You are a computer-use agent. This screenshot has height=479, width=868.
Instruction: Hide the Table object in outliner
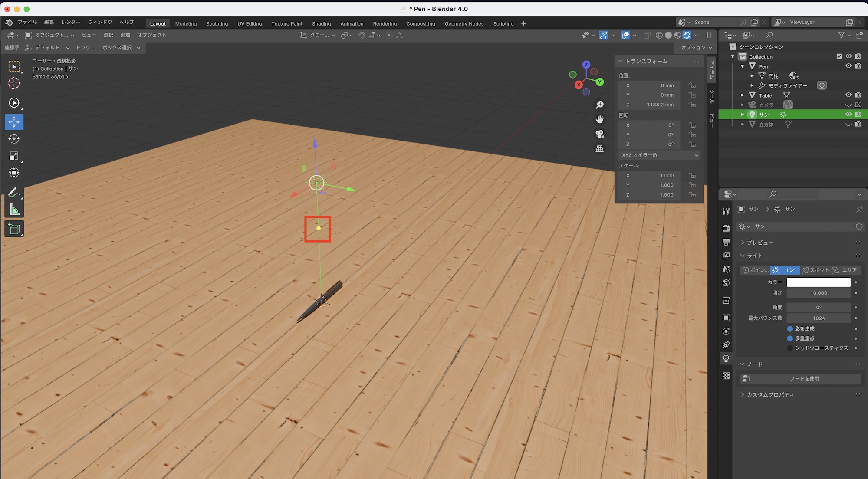pyautogui.click(x=848, y=95)
